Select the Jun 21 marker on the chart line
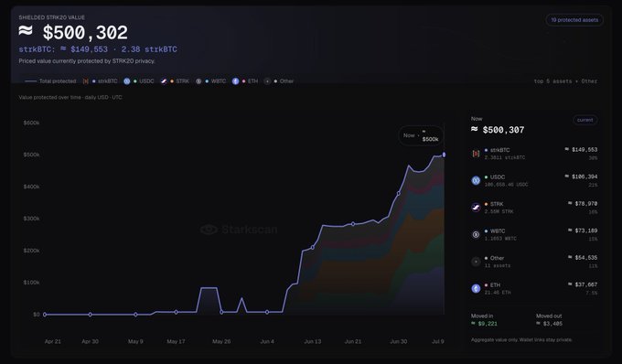This screenshot has height=364, width=622. (353, 224)
